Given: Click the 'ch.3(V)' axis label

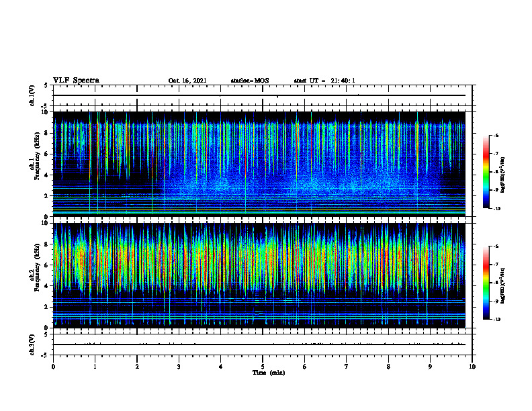Looking at the screenshot, I should (32, 345).
